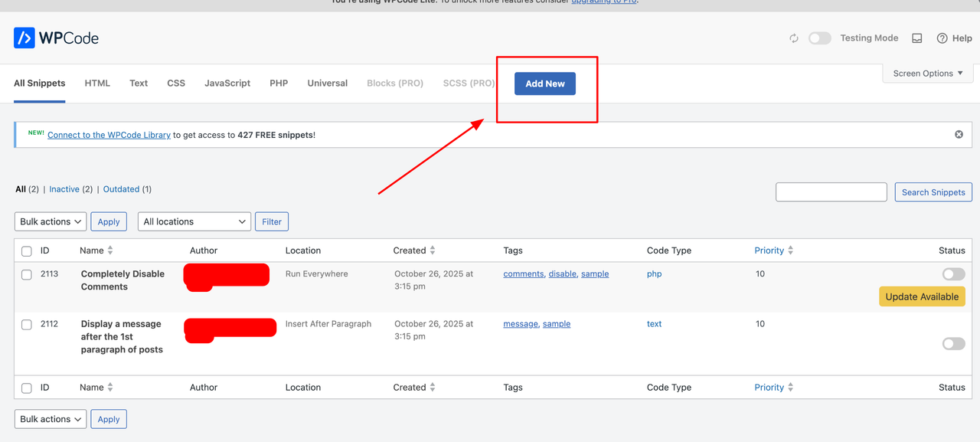Open the Completely Disable Comments snippet
This screenshot has width=980, height=442.
tap(122, 280)
